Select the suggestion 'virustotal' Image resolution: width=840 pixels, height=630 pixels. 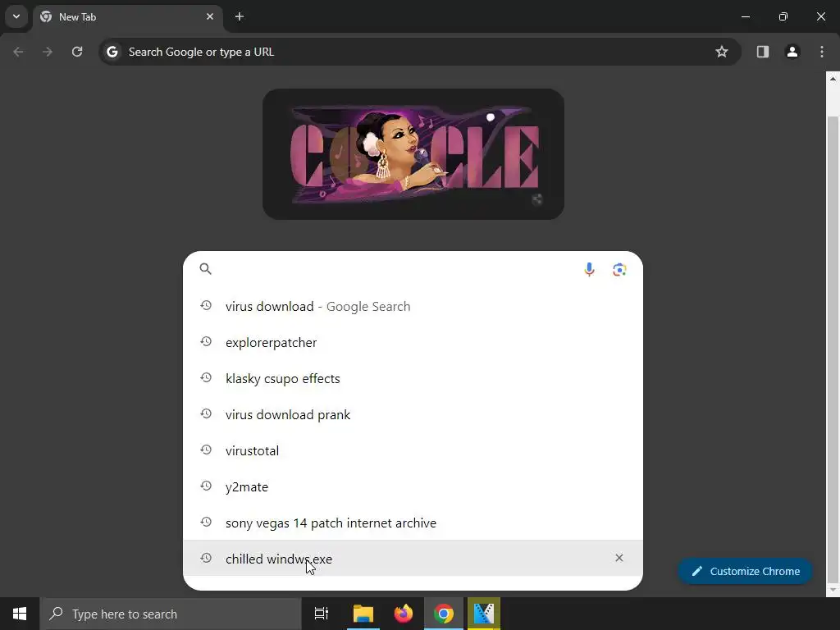(413, 450)
